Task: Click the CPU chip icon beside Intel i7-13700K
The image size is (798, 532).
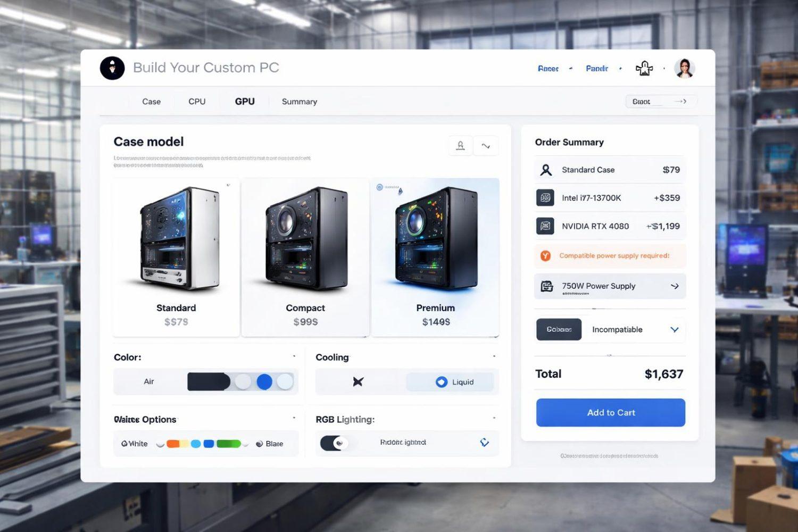Action: (x=545, y=198)
